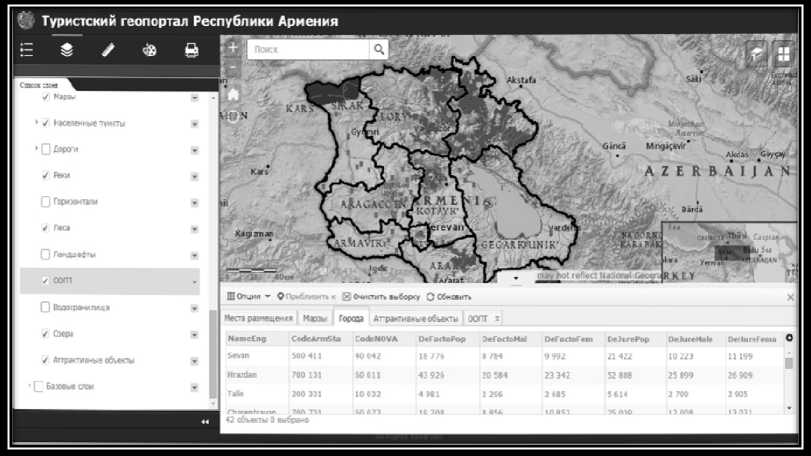Toggle the Реки layer checkbox
811x456 pixels.
click(x=46, y=176)
